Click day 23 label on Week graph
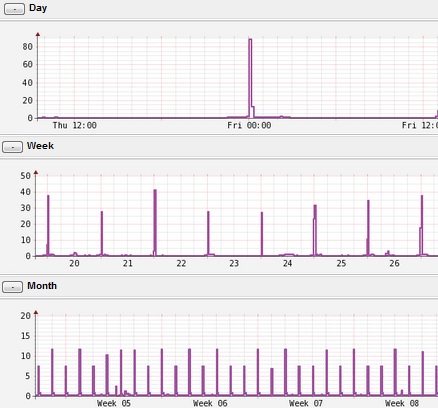The width and height of the screenshot is (438, 408). pos(234,263)
